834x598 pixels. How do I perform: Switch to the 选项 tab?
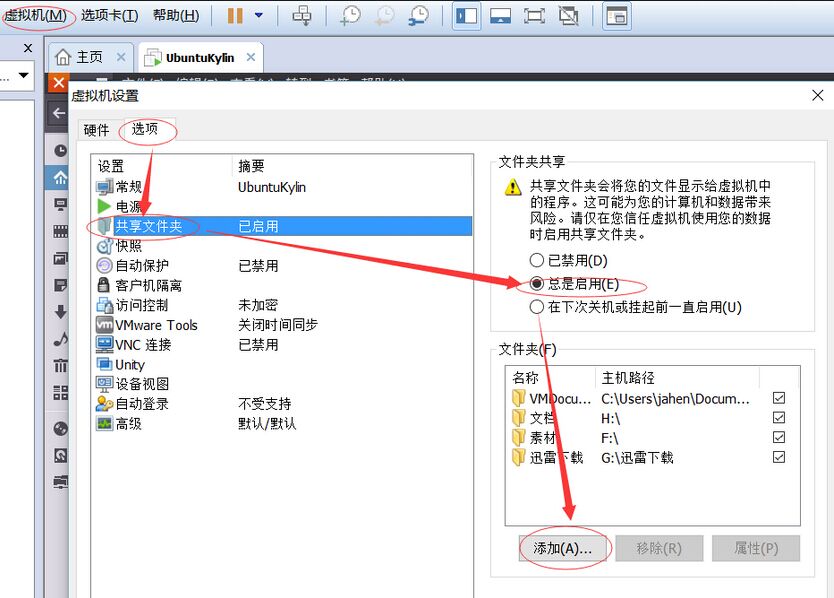[x=145, y=129]
